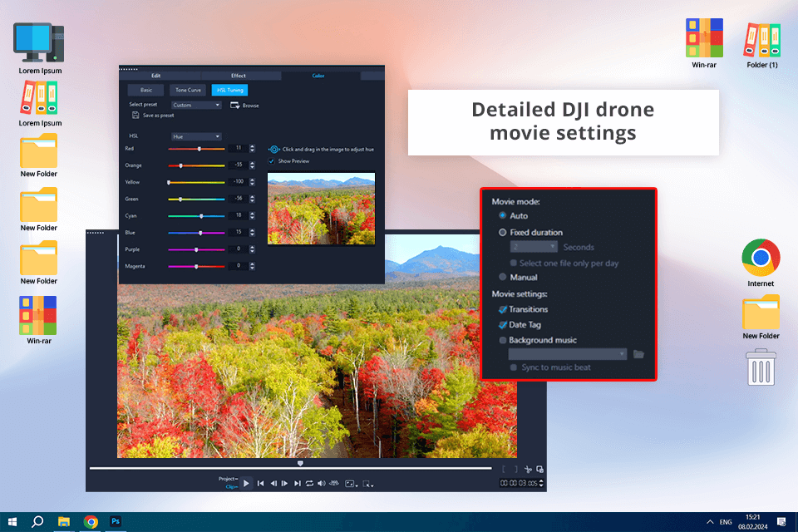Adjust the Yellow hue slider
The height and width of the screenshot is (532, 798).
click(196, 182)
